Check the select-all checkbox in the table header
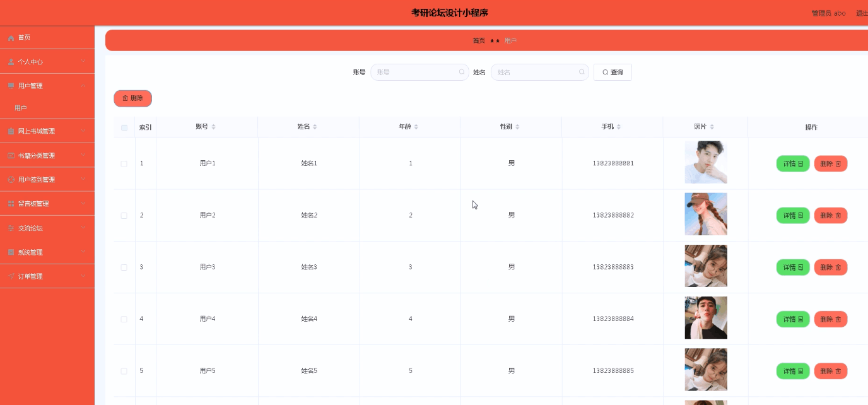This screenshot has height=405, width=868. 124,127
